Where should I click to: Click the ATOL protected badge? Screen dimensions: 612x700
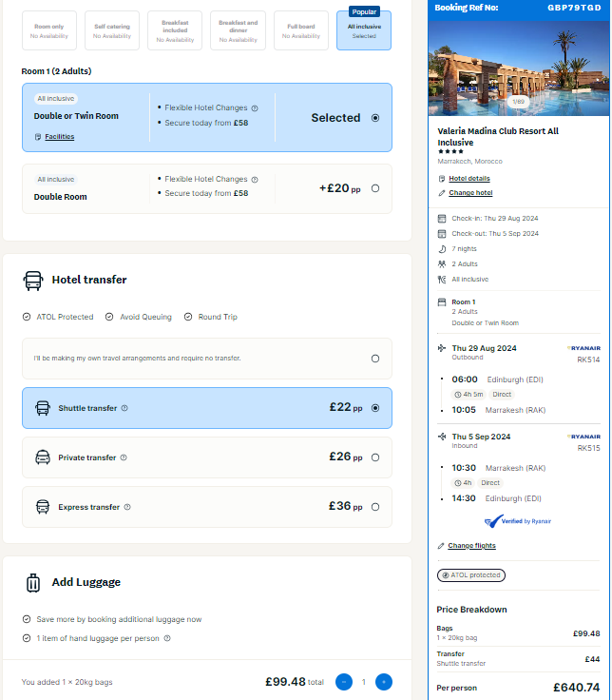471,575
